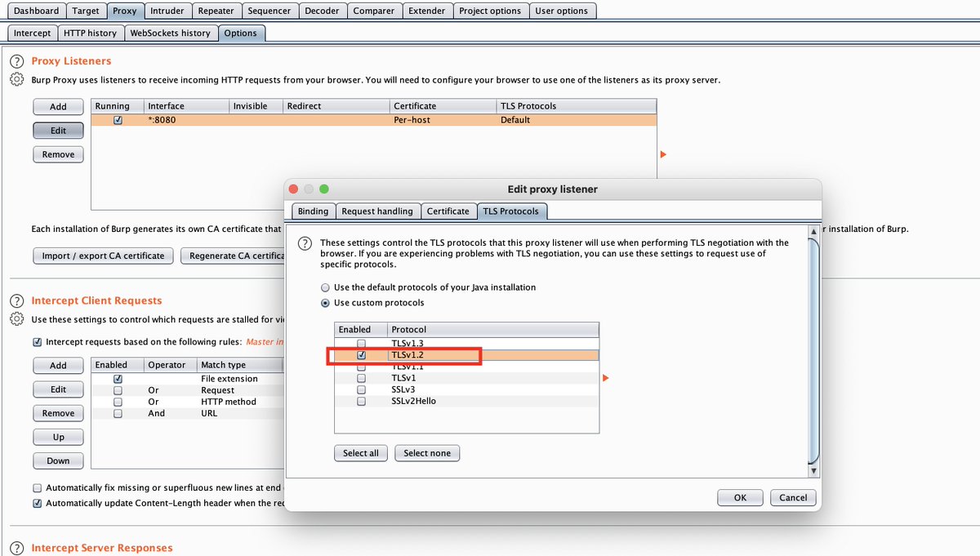Toggle Intercept requests based on rules checkbox
The image size is (980, 556).
tap(38, 342)
